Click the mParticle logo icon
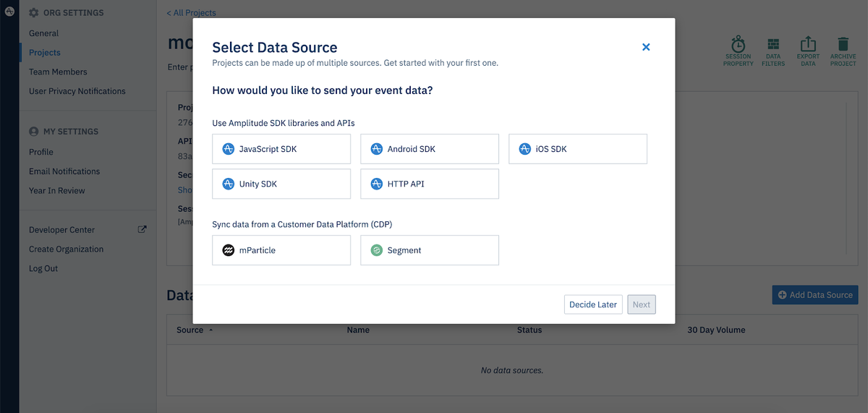The image size is (868, 413). click(x=229, y=250)
